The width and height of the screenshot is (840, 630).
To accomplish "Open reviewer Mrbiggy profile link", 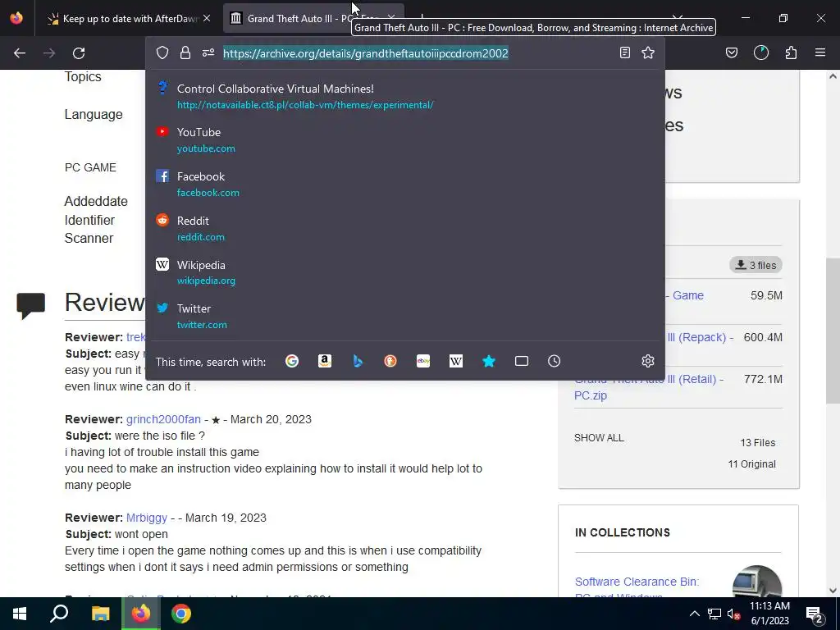I will click(x=147, y=518).
